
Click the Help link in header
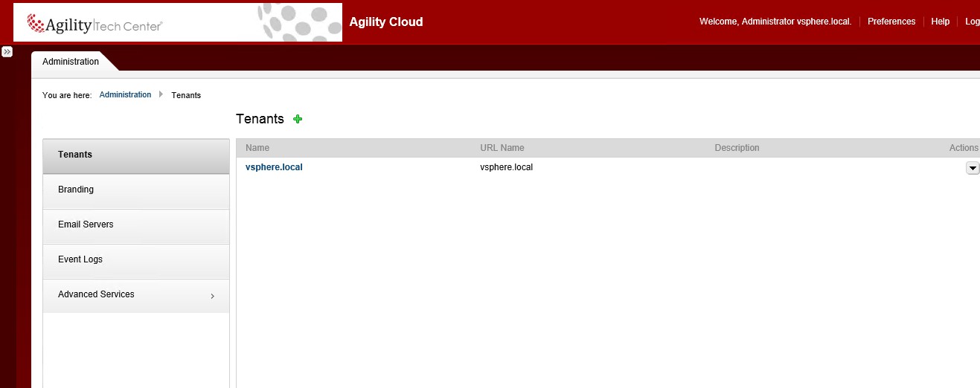tap(940, 22)
